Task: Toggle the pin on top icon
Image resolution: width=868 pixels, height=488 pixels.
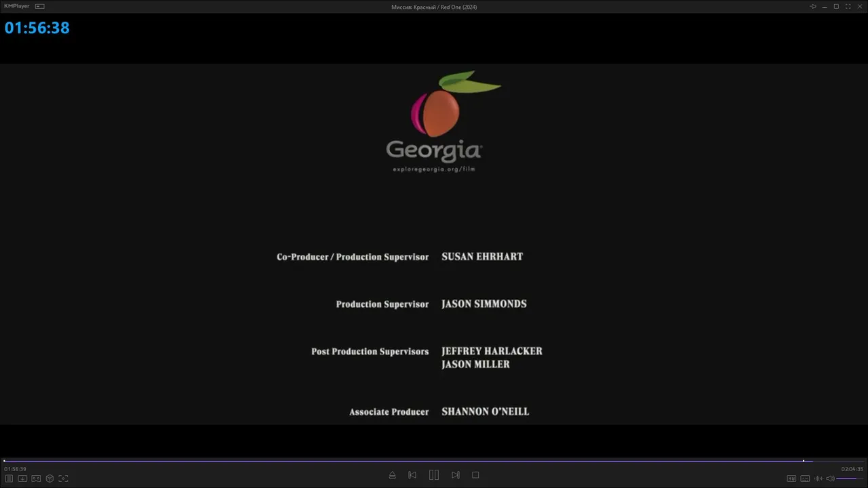Action: 813,6
